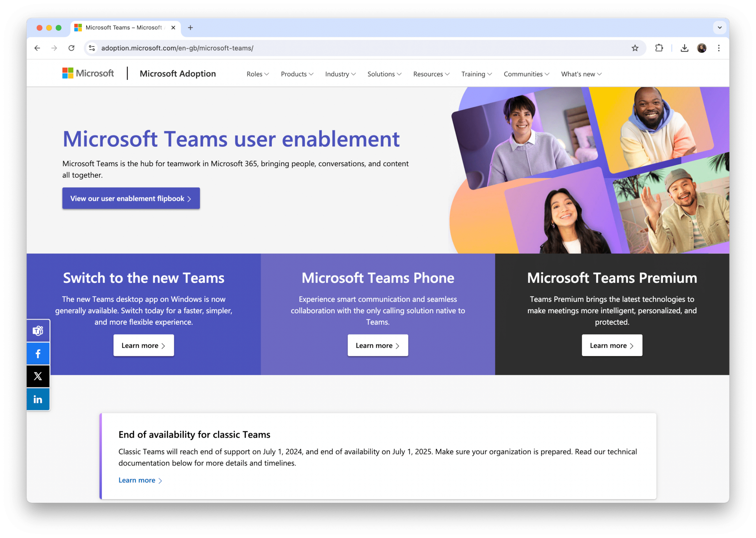Share this page on LinkedIn
The width and height of the screenshot is (756, 538).
tap(38, 399)
